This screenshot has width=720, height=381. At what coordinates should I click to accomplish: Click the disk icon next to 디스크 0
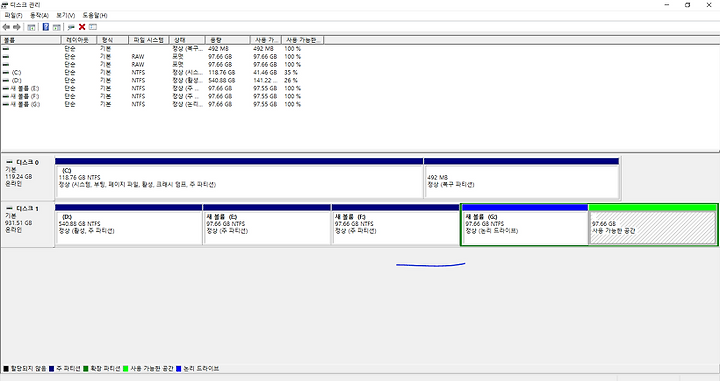pyautogui.click(x=10, y=162)
